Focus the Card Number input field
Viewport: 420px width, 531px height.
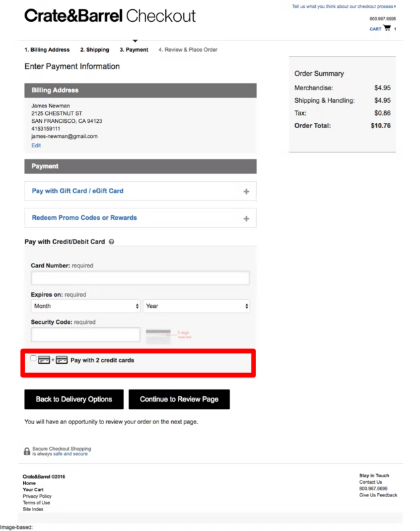[140, 278]
